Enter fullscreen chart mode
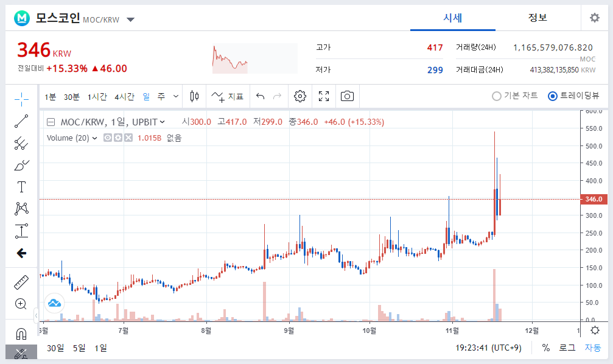The height and width of the screenshot is (364, 613). click(x=324, y=96)
